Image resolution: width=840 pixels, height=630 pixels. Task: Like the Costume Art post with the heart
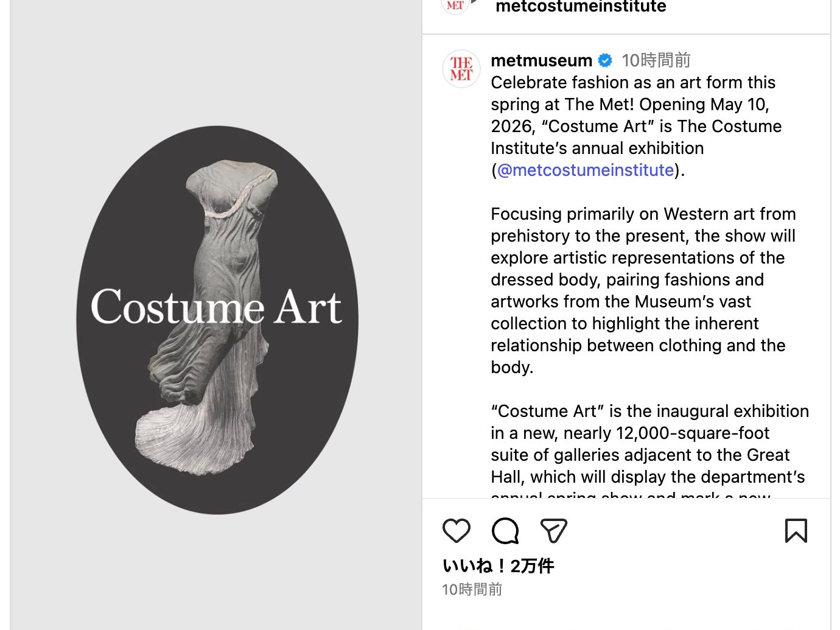[456, 531]
